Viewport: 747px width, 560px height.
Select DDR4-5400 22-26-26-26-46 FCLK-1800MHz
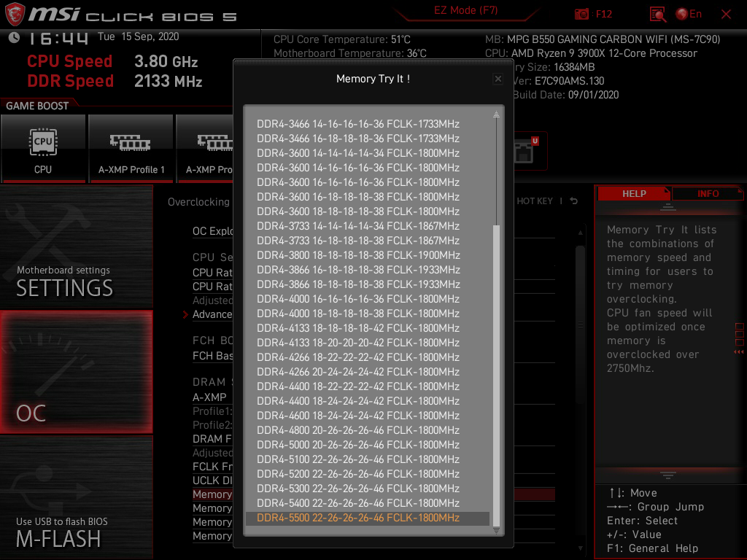[x=358, y=503]
